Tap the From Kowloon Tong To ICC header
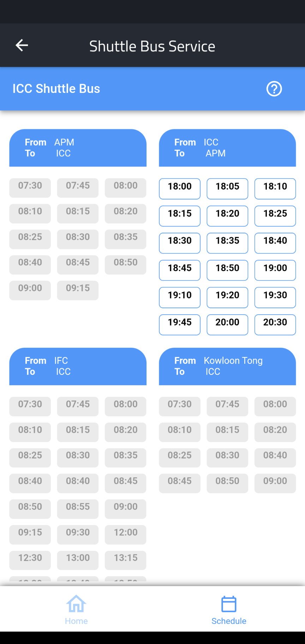The width and height of the screenshot is (305, 644). pos(227,366)
